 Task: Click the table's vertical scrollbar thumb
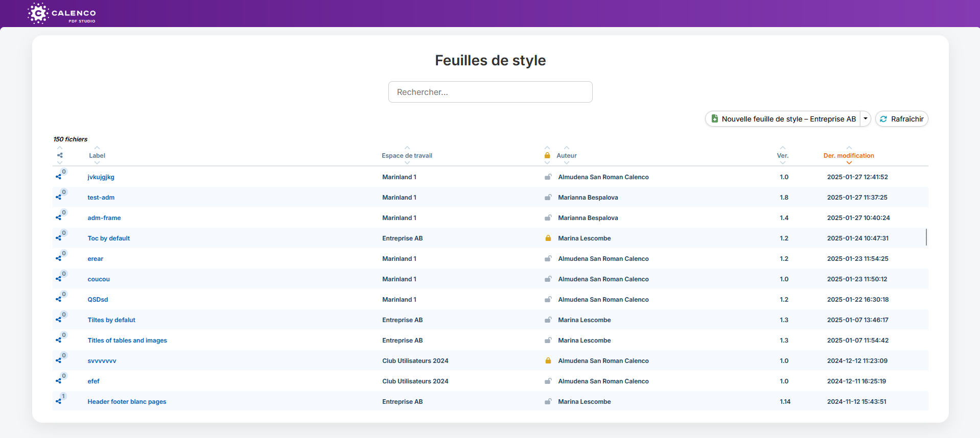tap(926, 237)
